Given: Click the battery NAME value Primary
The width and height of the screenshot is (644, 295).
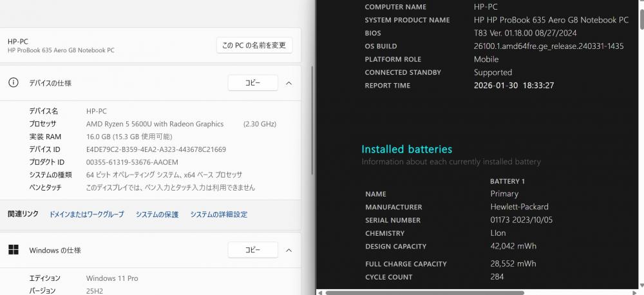Looking at the screenshot, I should pos(504,193).
